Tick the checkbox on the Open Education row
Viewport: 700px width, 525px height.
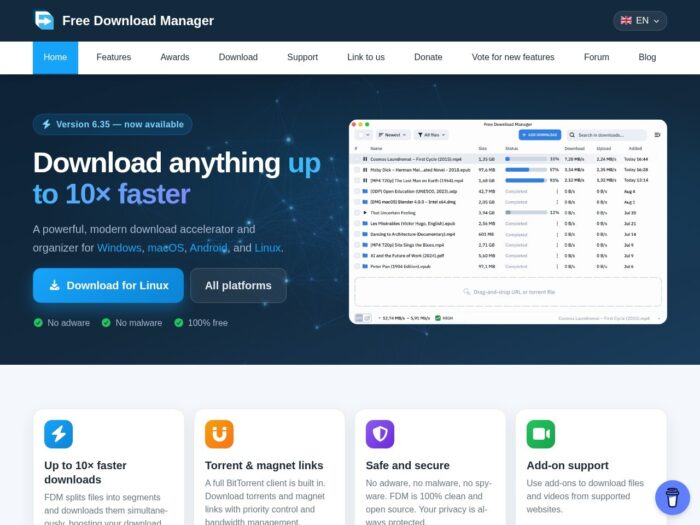coord(357,191)
